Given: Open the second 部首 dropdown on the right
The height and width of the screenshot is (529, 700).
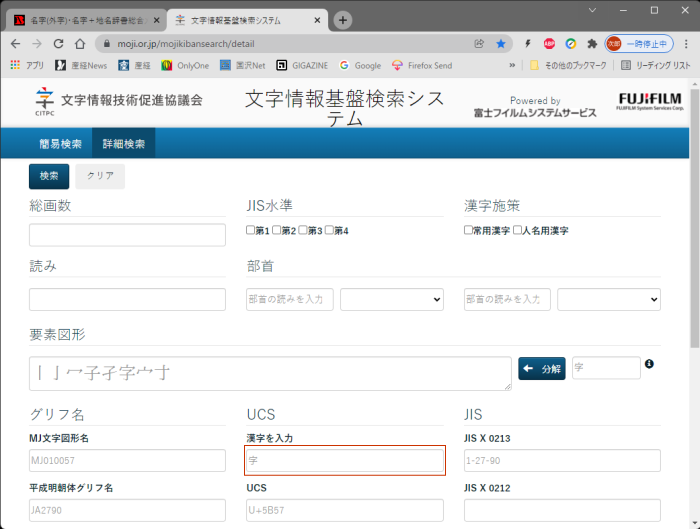Looking at the screenshot, I should click(608, 299).
